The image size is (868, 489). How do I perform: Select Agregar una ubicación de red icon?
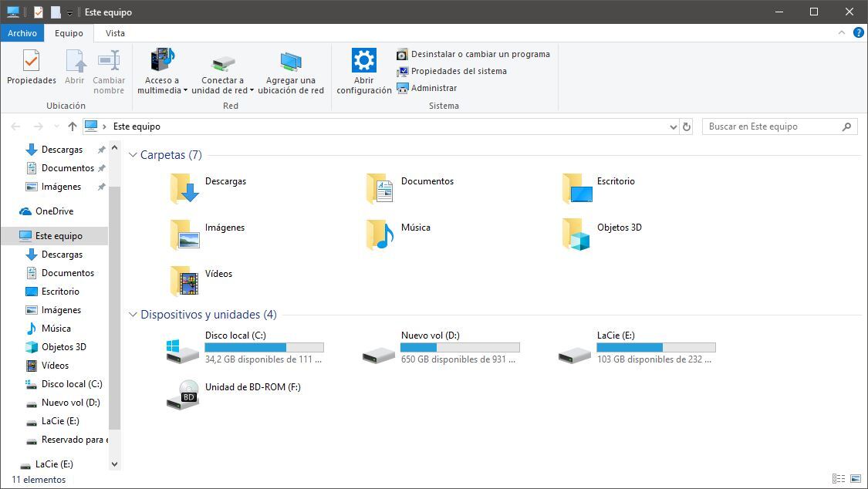291,62
